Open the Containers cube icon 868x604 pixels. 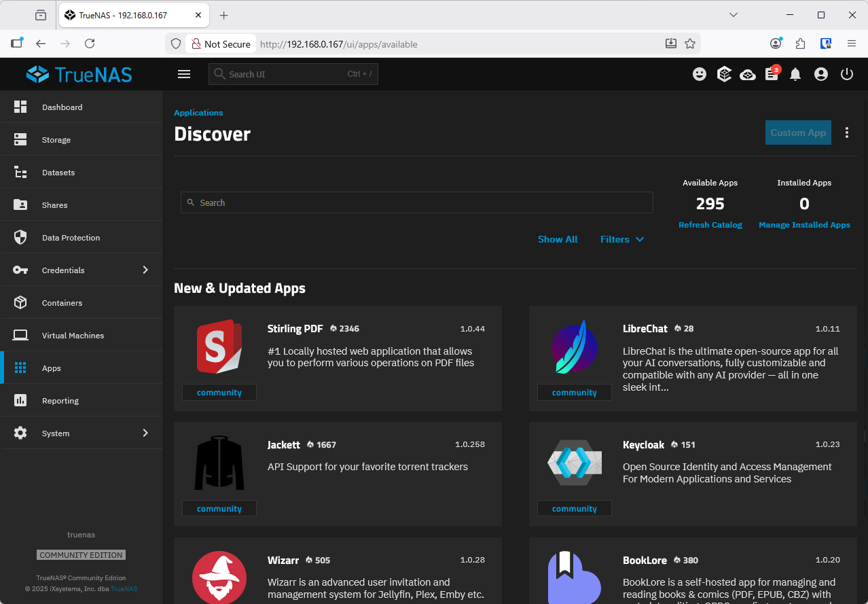point(20,302)
